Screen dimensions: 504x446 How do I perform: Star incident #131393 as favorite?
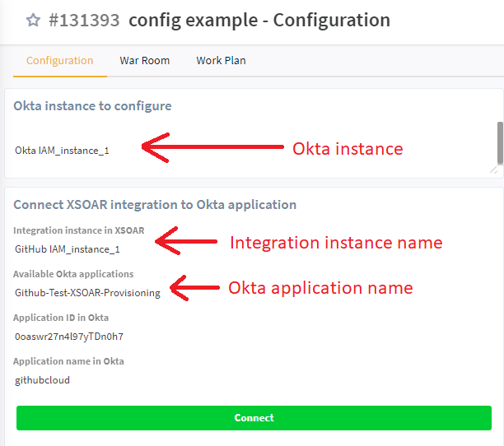33,21
